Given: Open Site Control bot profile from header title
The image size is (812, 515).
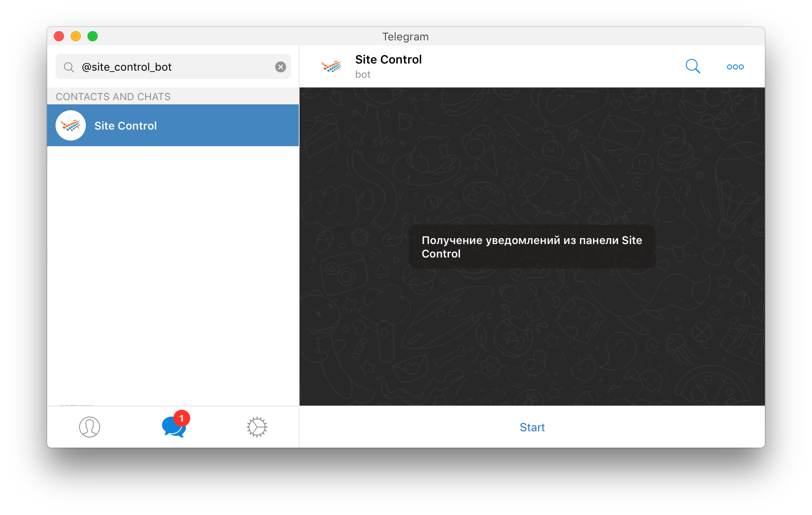Looking at the screenshot, I should pos(388,60).
